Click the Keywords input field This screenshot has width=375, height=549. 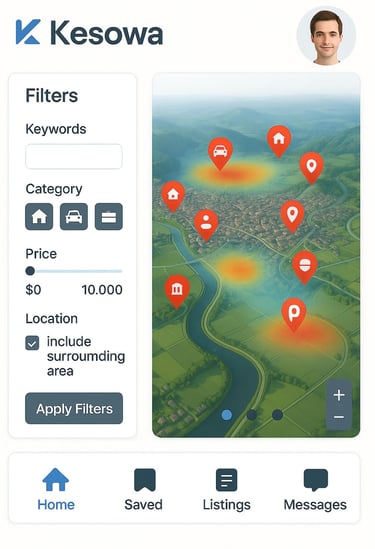point(74,156)
